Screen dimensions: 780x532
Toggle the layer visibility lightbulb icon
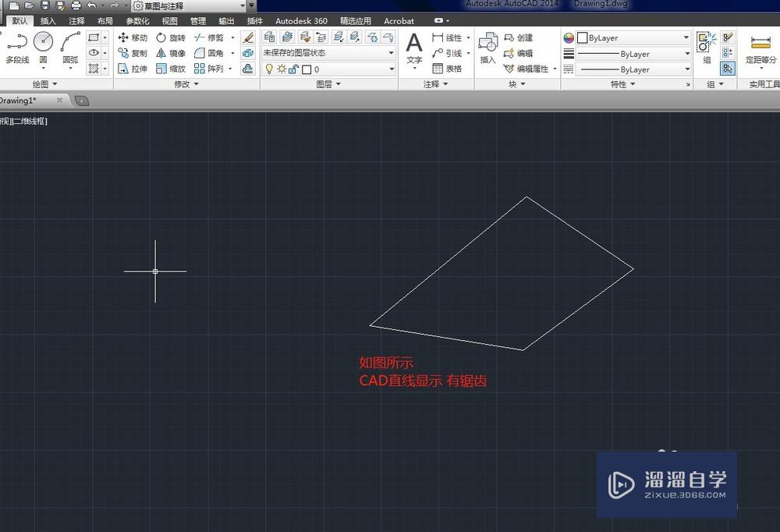pyautogui.click(x=270, y=69)
